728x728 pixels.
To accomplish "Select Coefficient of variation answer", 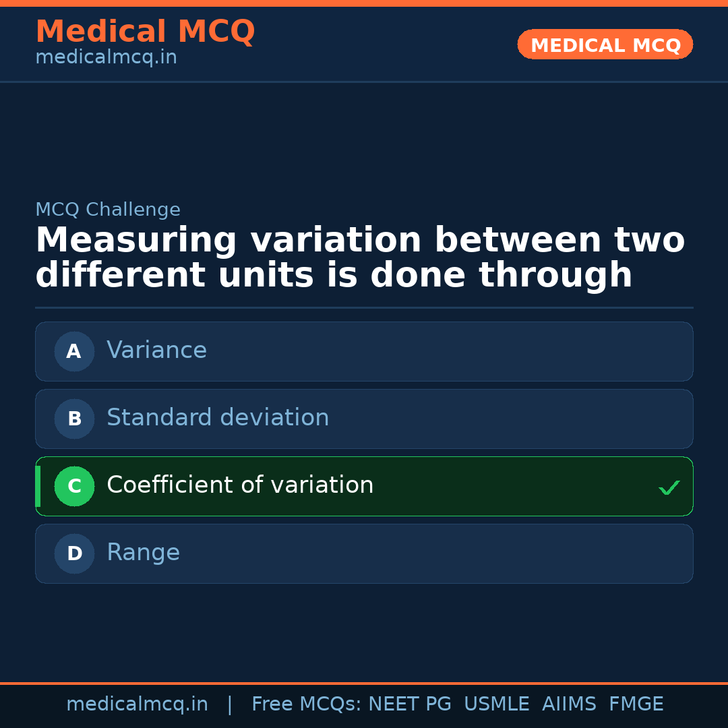I will click(364, 486).
